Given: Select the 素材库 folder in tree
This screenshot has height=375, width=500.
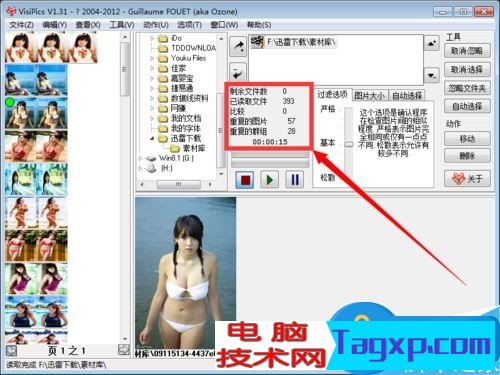Looking at the screenshot, I should (194, 148).
